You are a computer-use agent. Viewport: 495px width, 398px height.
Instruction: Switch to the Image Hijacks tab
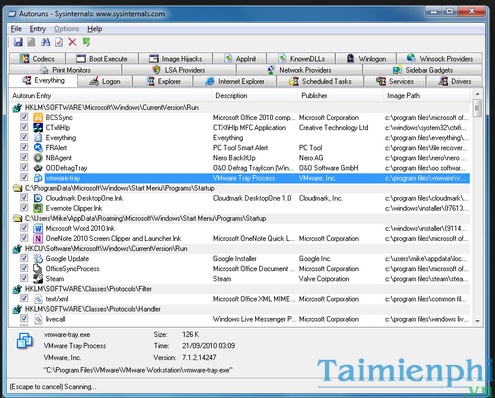pos(176,59)
